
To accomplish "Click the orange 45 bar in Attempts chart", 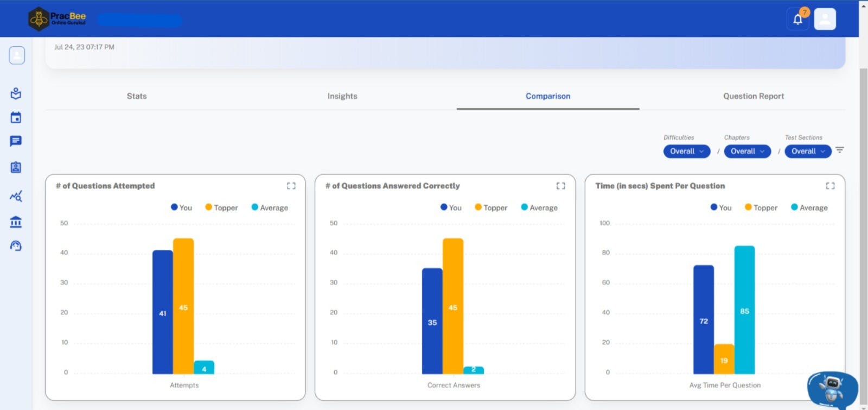I will tap(183, 306).
